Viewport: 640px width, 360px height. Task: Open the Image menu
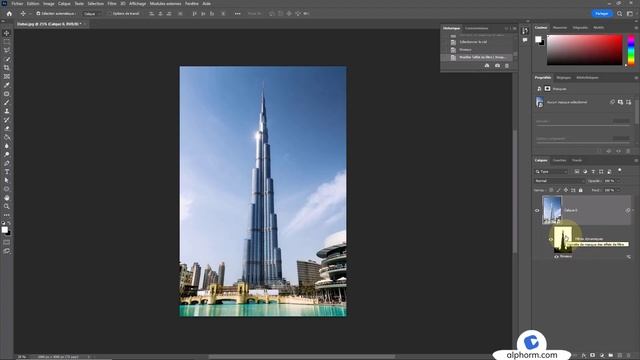coord(49,3)
